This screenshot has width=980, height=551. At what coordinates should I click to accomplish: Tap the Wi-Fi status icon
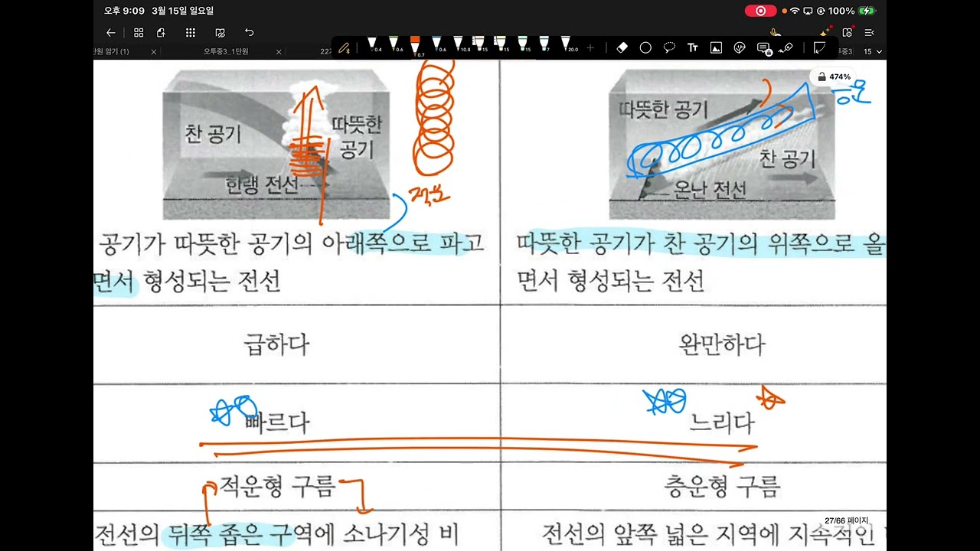[794, 11]
